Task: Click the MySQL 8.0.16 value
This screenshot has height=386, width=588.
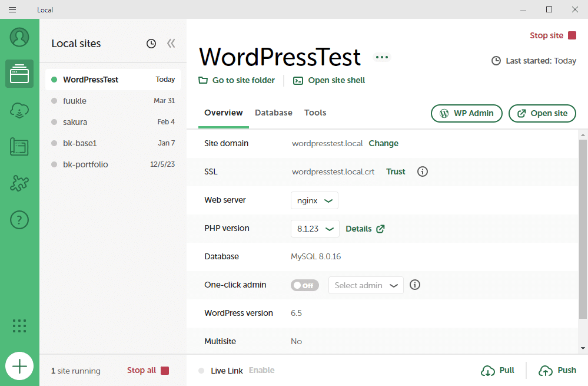Action: coord(315,256)
